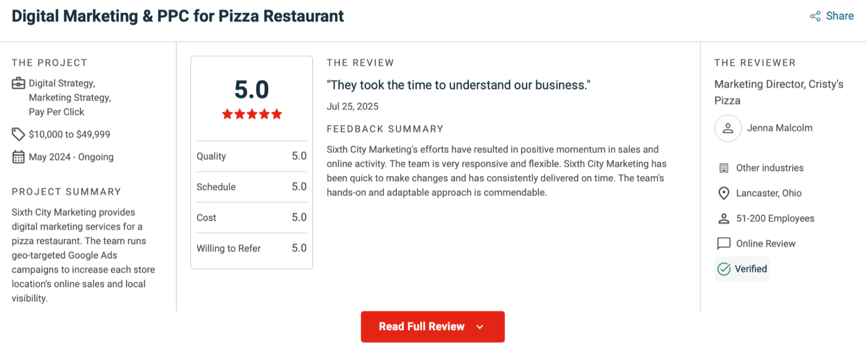
Task: Click Jenna Malcolm's avatar icon
Action: (x=728, y=128)
